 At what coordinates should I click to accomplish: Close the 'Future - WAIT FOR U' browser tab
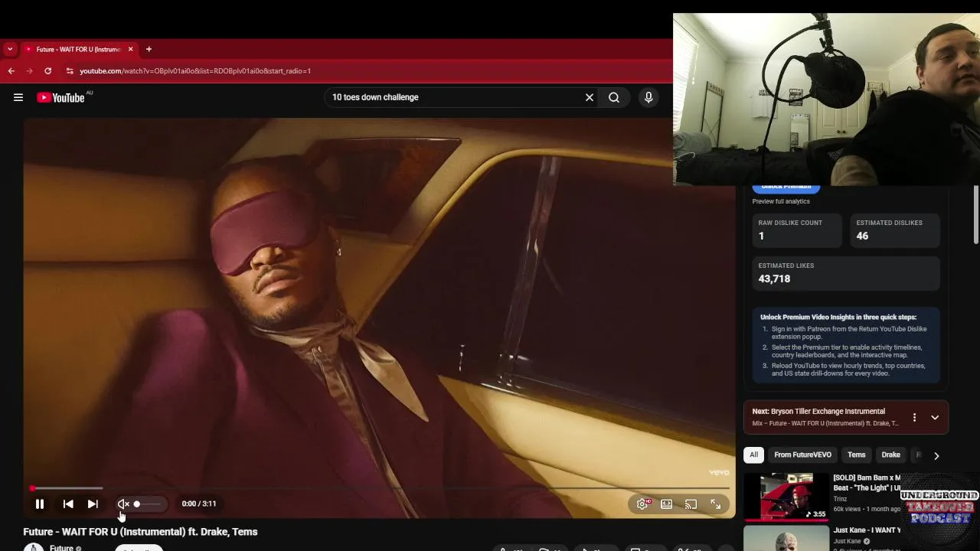click(130, 49)
